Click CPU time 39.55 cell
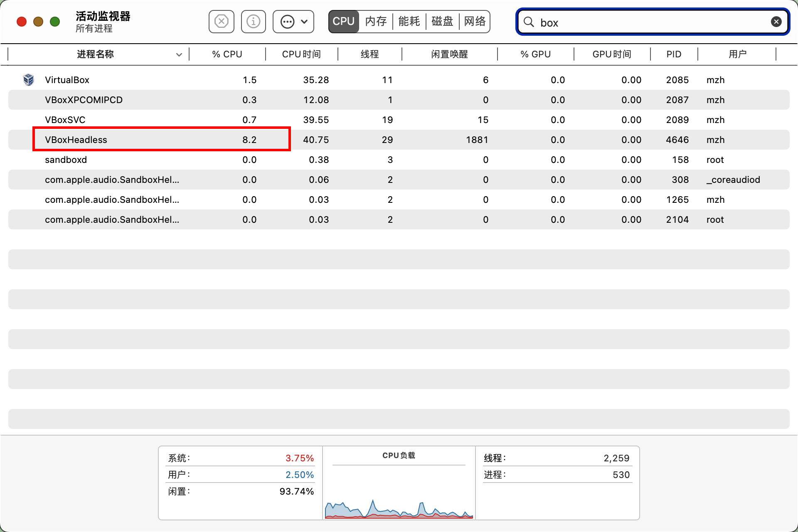Screen dimensions: 798x532 [x=316, y=120]
